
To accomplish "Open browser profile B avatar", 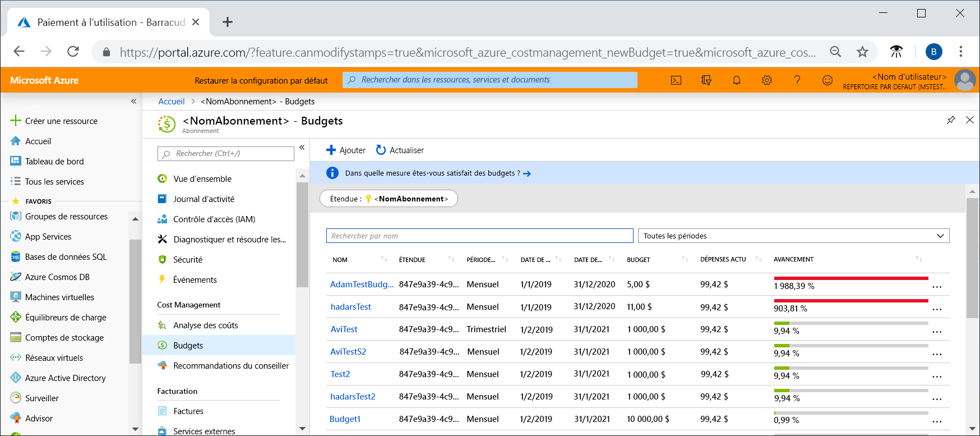I will click(x=933, y=52).
